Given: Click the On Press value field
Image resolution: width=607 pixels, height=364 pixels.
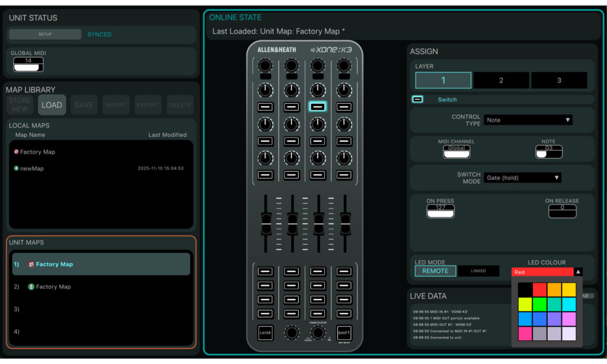Looking at the screenshot, I should pyautogui.click(x=440, y=211).
